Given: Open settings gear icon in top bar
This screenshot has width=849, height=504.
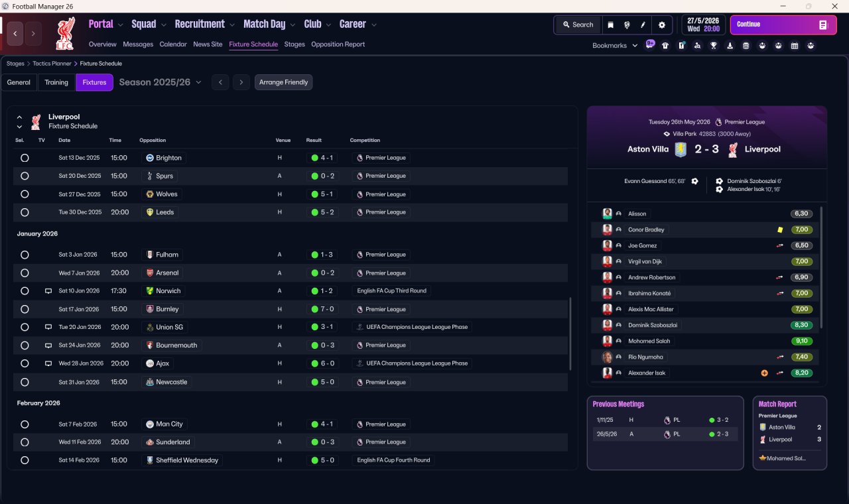Looking at the screenshot, I should [x=661, y=25].
